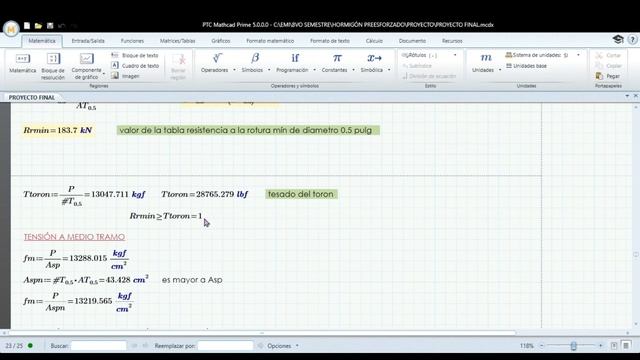
Task: Click Divisor de ecuación
Action: [x=429, y=76]
